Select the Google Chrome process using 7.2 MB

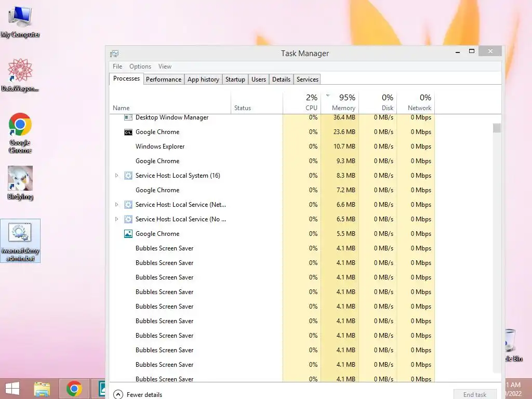272,190
